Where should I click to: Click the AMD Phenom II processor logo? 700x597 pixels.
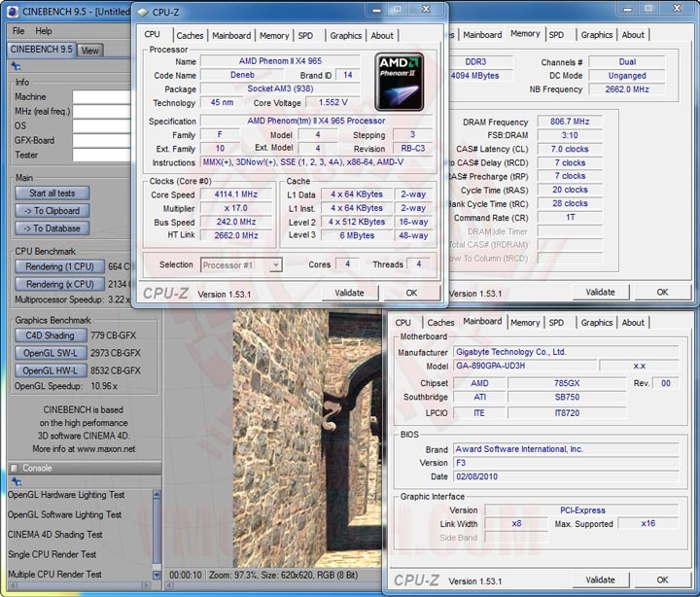tap(400, 82)
